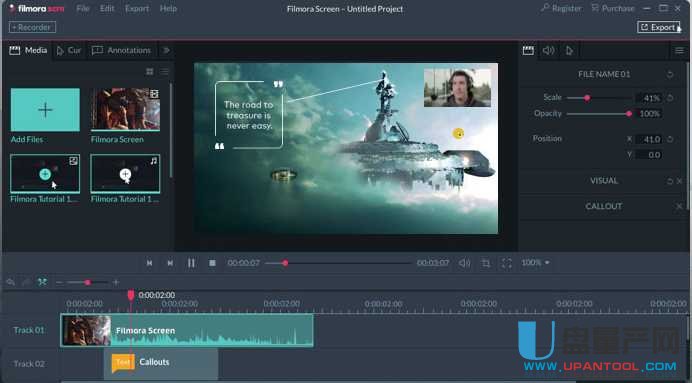Remove the CALLOUT section
Viewport: 692px width, 383px height.
[x=680, y=206]
